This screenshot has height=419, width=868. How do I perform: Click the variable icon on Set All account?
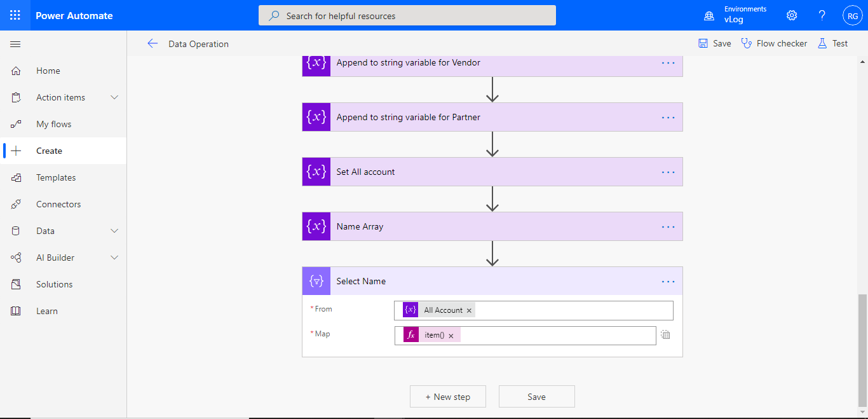316,172
